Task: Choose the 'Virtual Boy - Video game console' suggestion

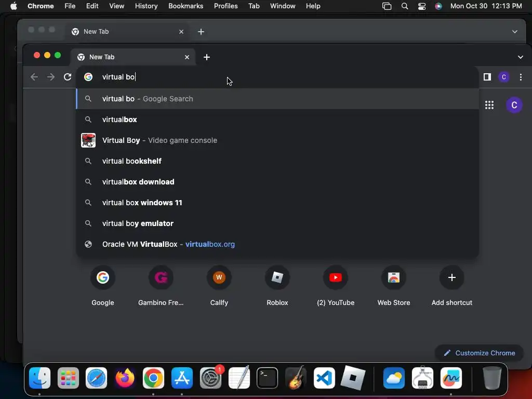Action: click(277, 140)
